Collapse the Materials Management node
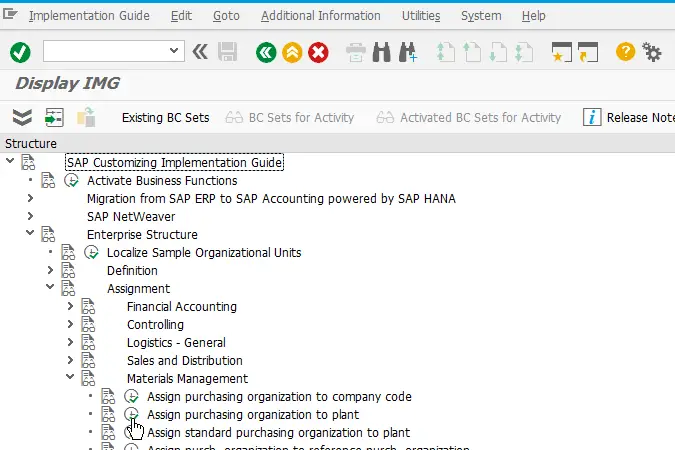The image size is (675, 450). tap(70, 377)
